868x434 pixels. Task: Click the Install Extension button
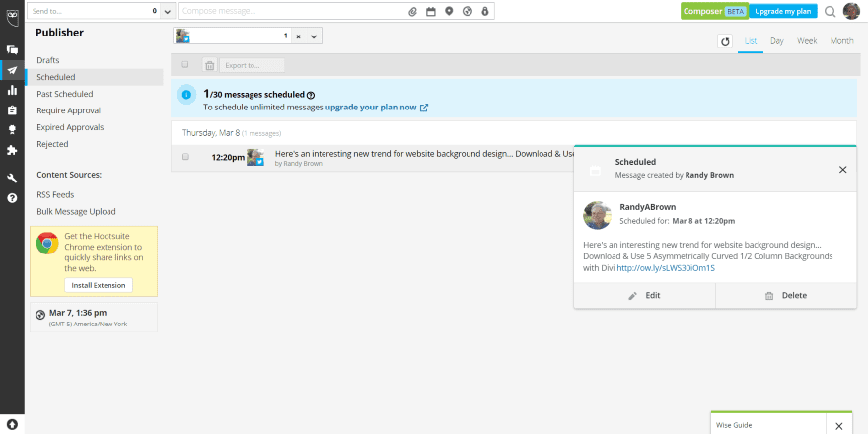pos(99,285)
